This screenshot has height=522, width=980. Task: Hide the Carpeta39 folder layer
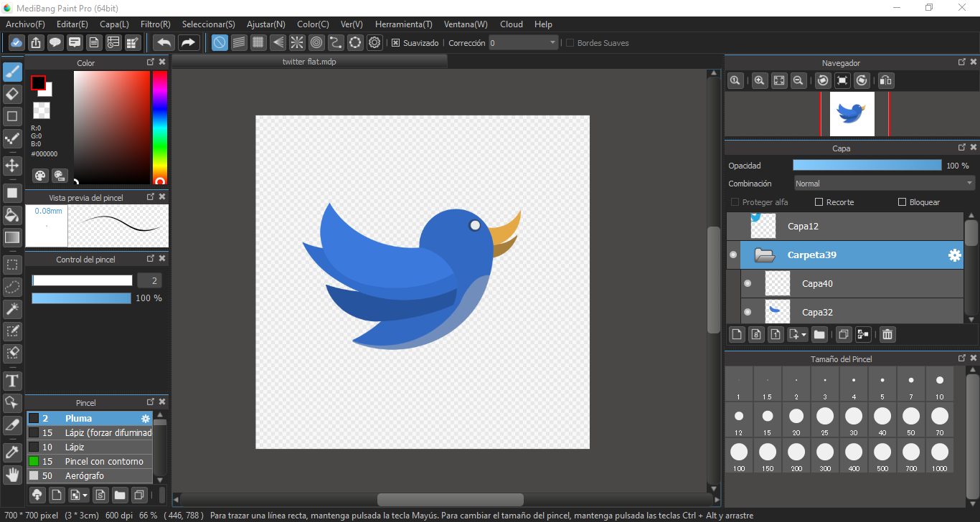pyautogui.click(x=733, y=255)
